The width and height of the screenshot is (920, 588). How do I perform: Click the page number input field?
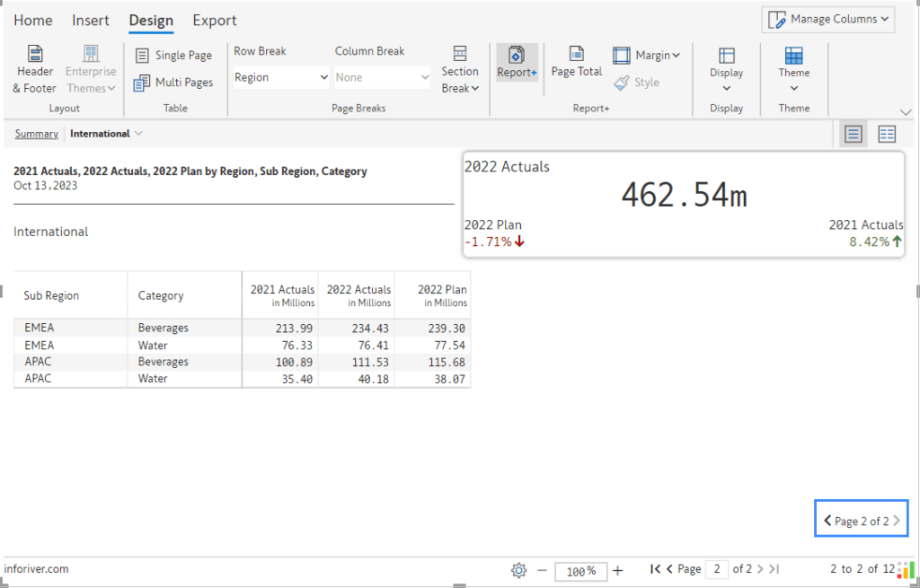[716, 569]
